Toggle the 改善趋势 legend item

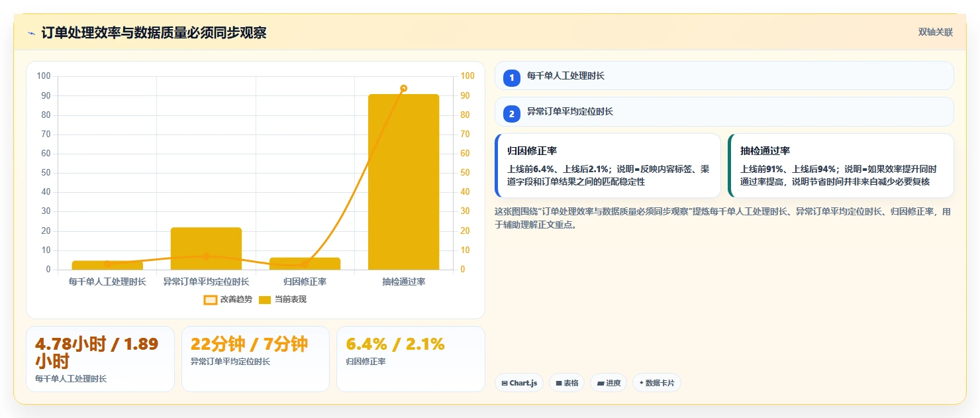coord(228,299)
